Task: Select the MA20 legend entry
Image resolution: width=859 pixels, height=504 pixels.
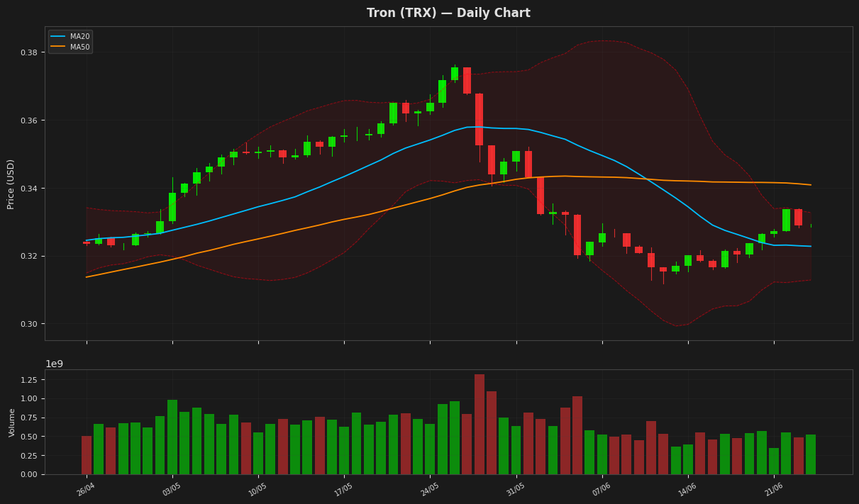Action: [70, 36]
